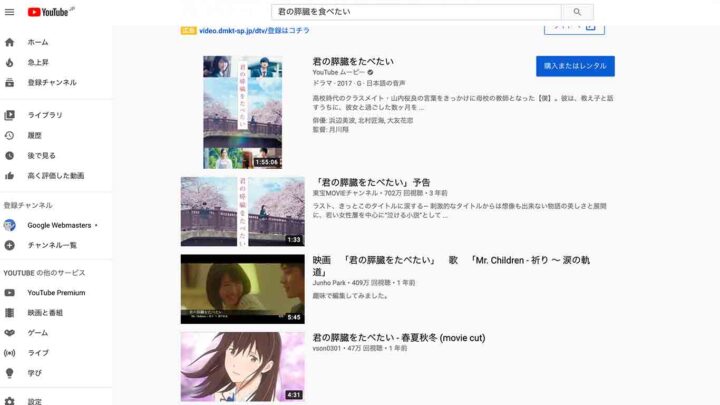Image resolution: width=720 pixels, height=405 pixels.
Task: Click the ライブラリ library icon
Action: pos(10,115)
